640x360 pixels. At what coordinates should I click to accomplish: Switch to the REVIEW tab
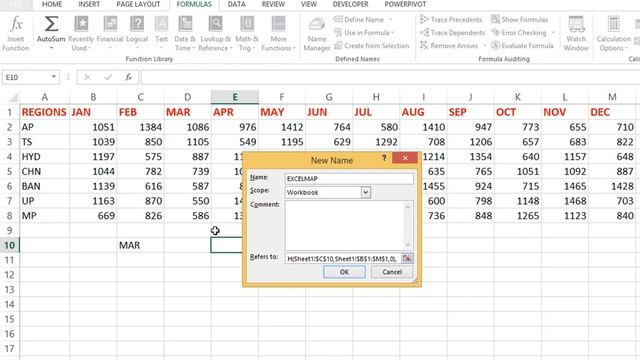tap(273, 4)
